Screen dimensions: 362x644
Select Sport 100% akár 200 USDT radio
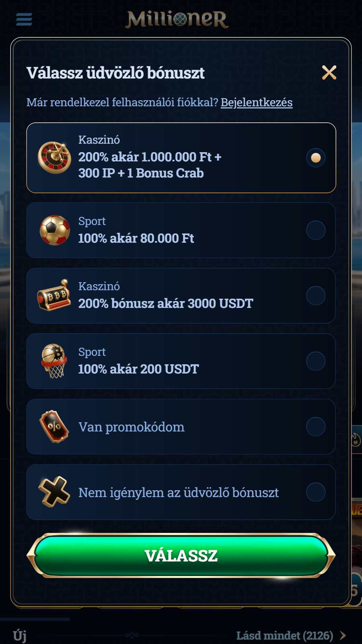(x=316, y=361)
